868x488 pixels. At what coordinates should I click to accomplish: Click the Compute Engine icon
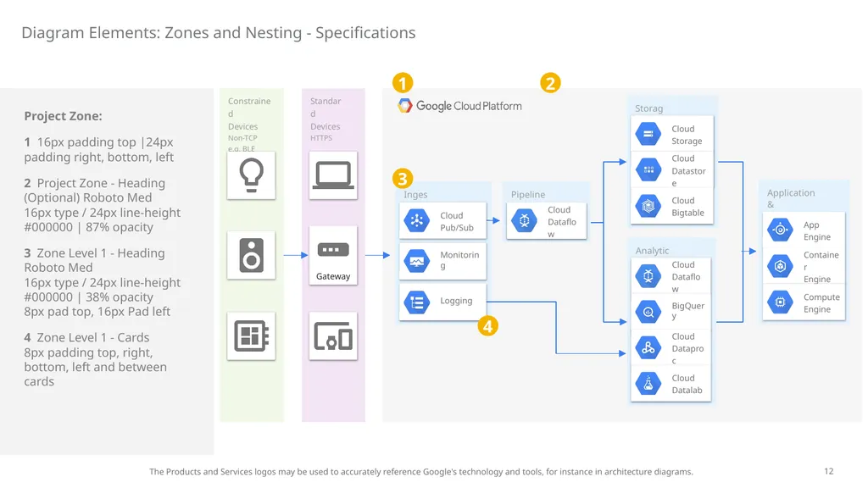tap(780, 302)
